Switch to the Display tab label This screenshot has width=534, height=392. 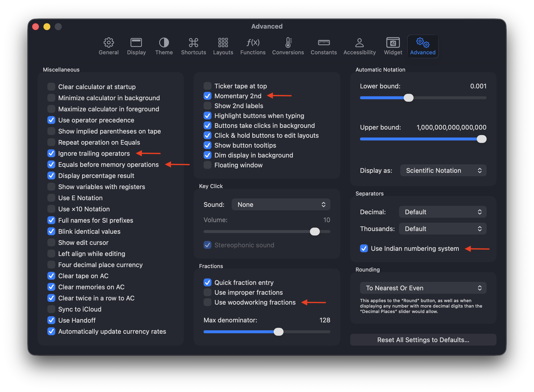136,52
